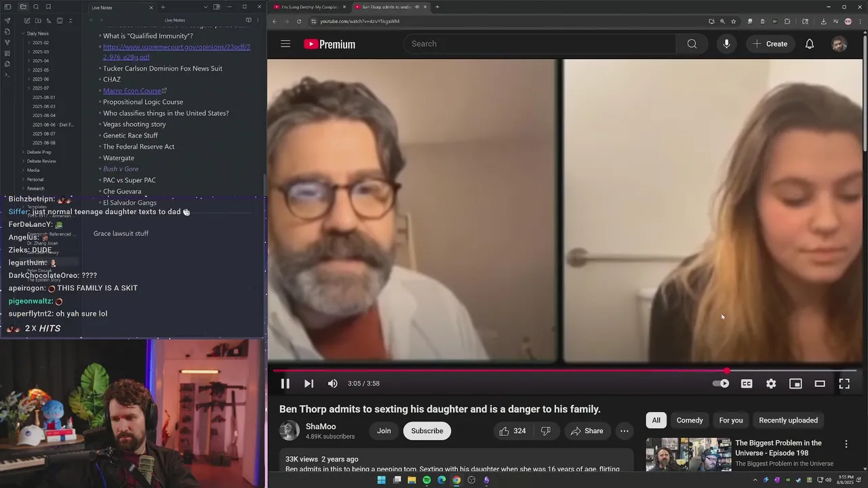Select the For you filter chip
The width and height of the screenshot is (868, 488).
[x=731, y=420]
